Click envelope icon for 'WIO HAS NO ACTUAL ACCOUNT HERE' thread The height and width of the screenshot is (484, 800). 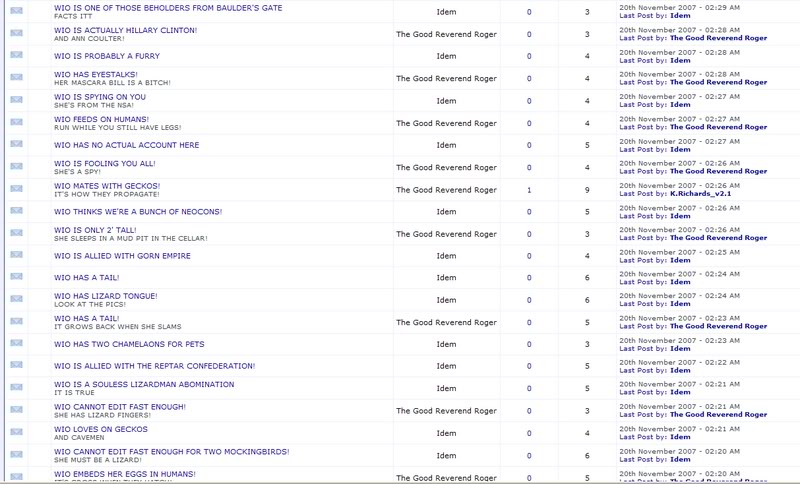pos(16,144)
